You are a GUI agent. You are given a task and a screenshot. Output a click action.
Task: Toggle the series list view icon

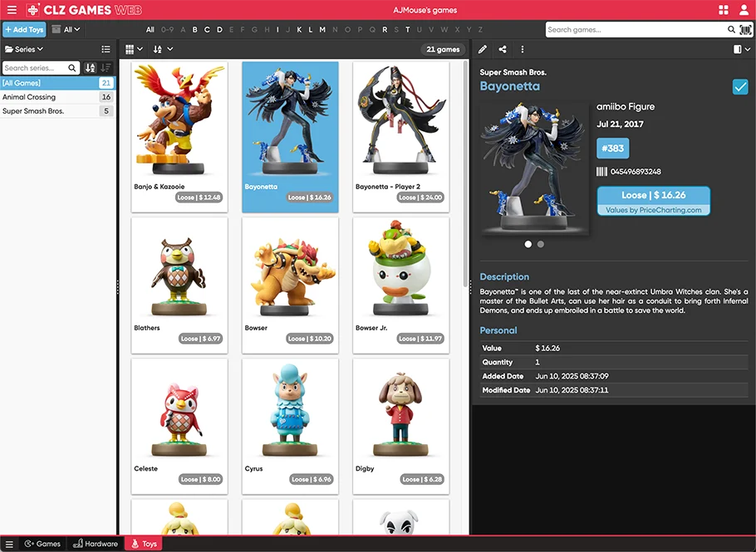pyautogui.click(x=106, y=49)
